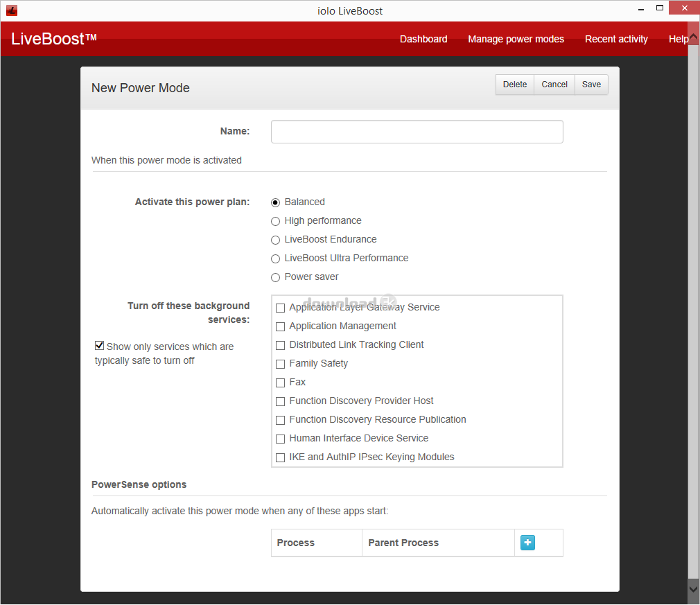Go to Manage power modes
Viewport: 700px width, 605px height.
point(516,40)
